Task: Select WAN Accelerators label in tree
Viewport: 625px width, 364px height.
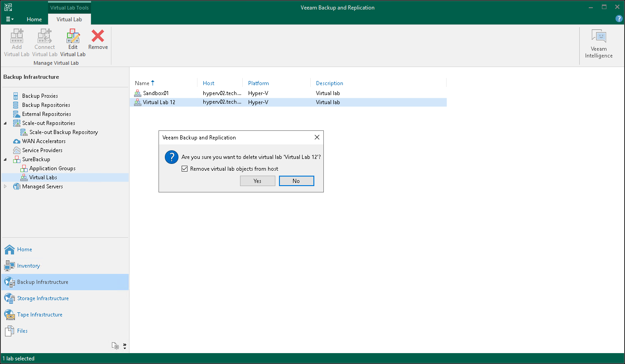Action: click(44, 141)
